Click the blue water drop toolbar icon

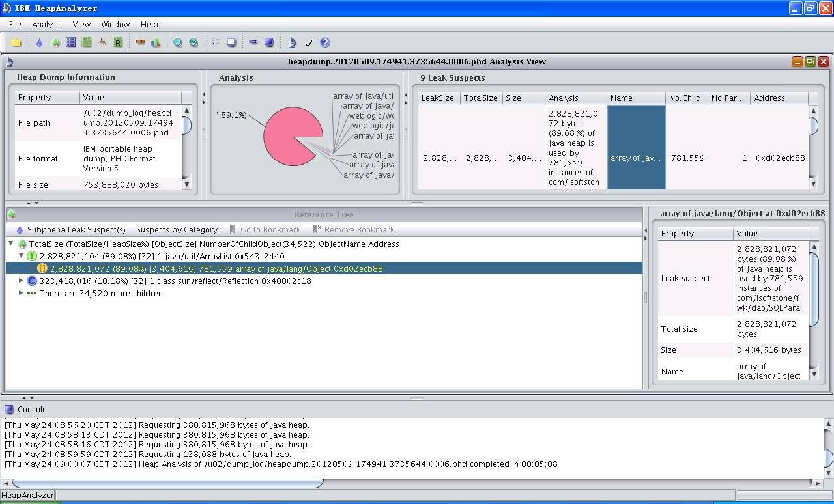(39, 42)
